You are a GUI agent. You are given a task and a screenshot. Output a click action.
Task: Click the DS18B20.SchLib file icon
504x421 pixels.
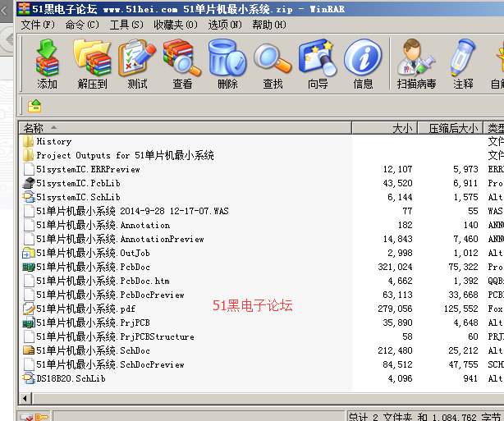point(28,378)
